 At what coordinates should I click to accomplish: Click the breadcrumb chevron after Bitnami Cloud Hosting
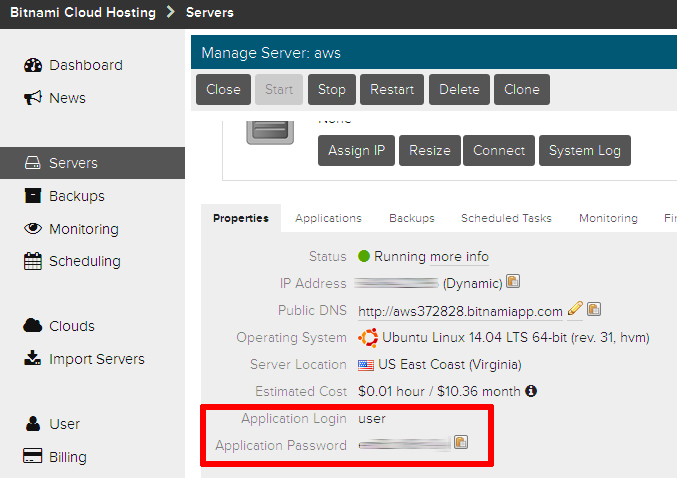pyautogui.click(x=171, y=12)
